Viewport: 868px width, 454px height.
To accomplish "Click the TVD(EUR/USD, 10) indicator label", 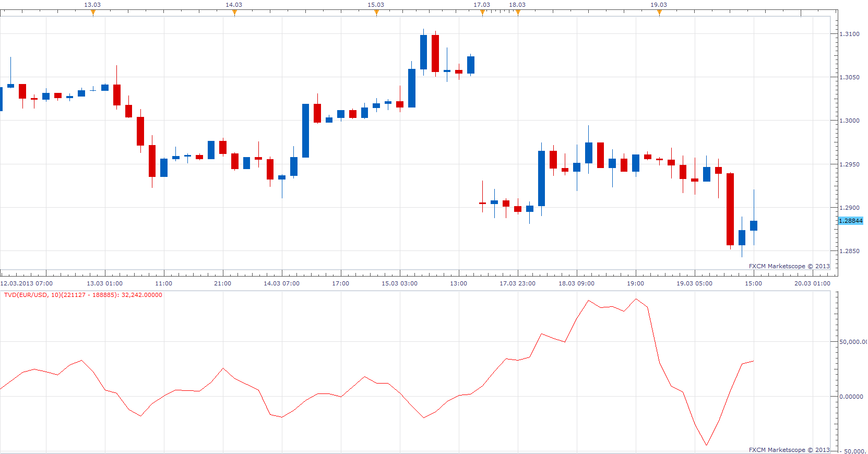I will [x=83, y=295].
